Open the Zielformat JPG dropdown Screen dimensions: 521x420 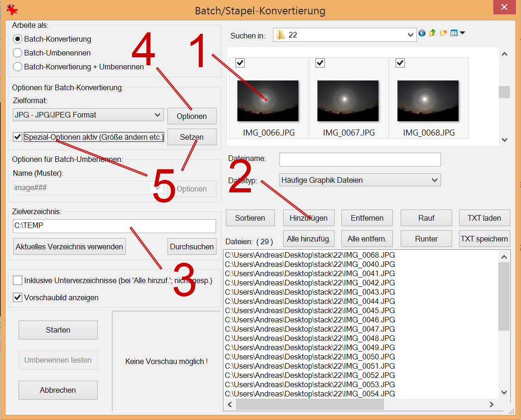88,115
